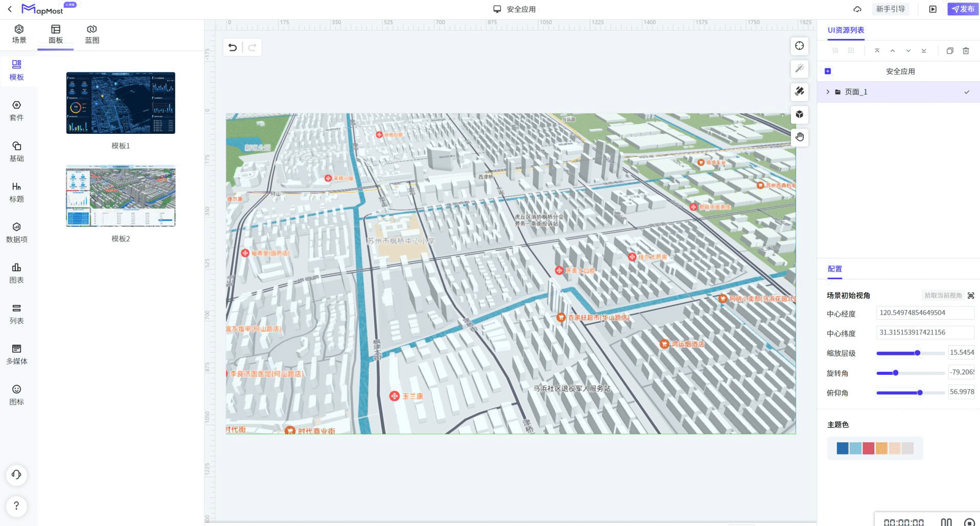980x526 pixels.
Task: Open the 套件 kit category
Action: (16, 111)
